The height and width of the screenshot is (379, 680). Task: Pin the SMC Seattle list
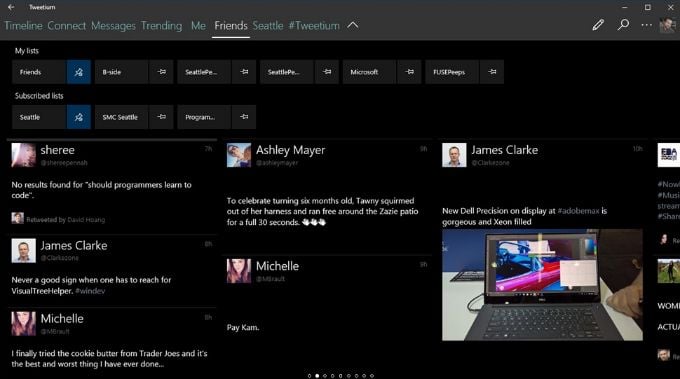tap(161, 117)
